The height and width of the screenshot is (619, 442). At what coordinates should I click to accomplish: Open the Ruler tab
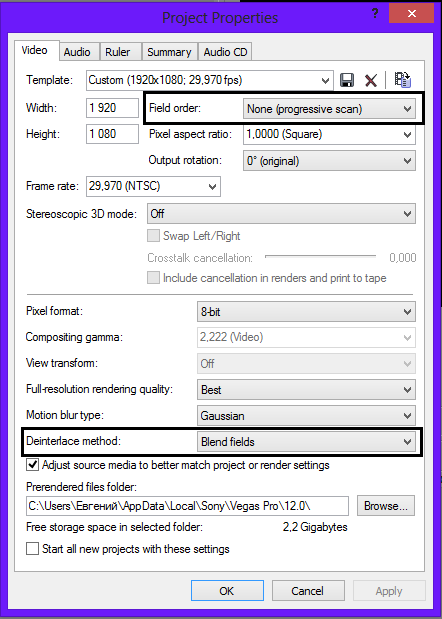point(118,52)
